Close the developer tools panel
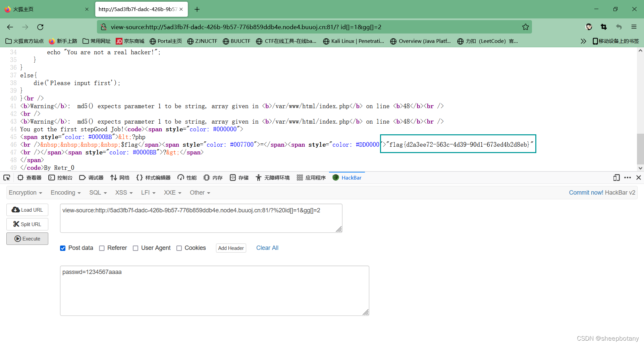The image size is (644, 345). 639,178
